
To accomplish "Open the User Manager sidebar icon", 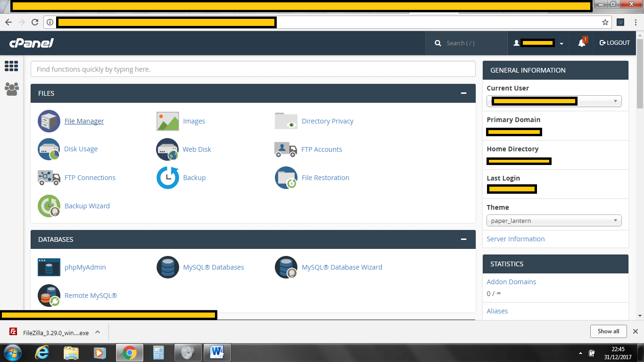I will click(12, 89).
